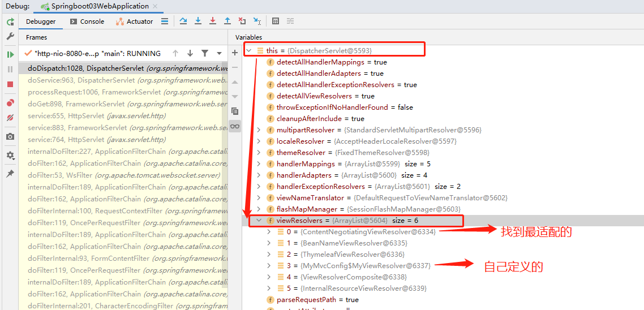Viewport: 644px width, 310px height.
Task: Select processRequest:1006 FrameworkServlet frame
Action: [123, 92]
